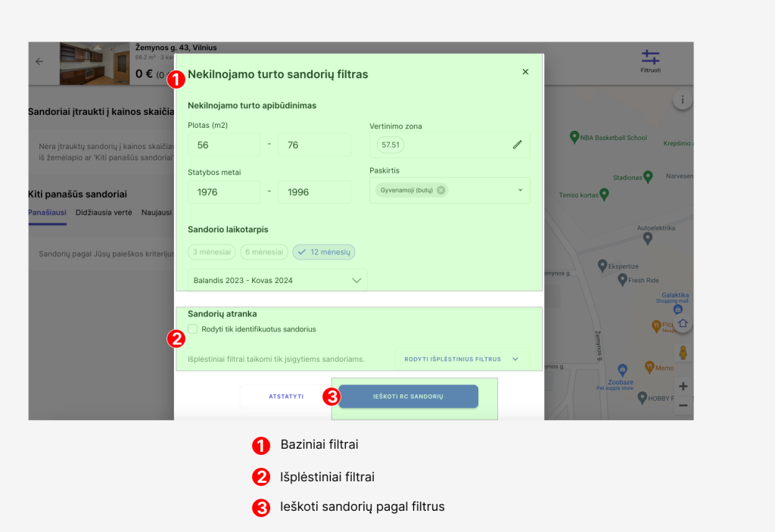Image resolution: width=775 pixels, height=532 pixels.
Task: Toggle the '12 mėnesių' period chip
Action: (x=324, y=252)
